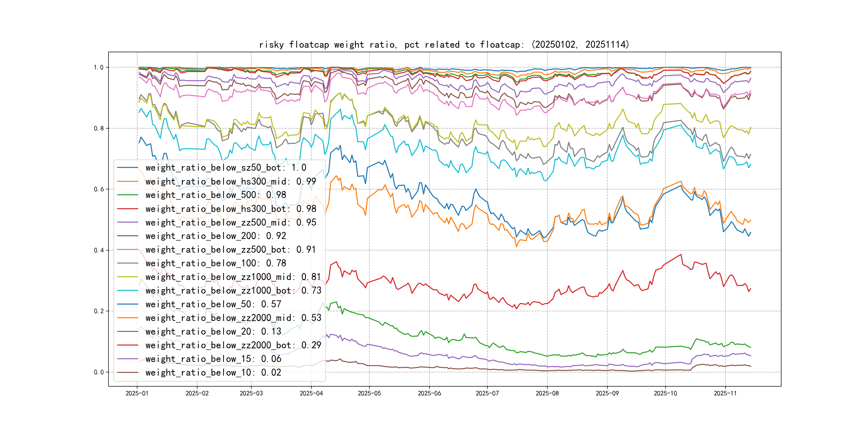Click the chart title text

pyautogui.click(x=444, y=44)
